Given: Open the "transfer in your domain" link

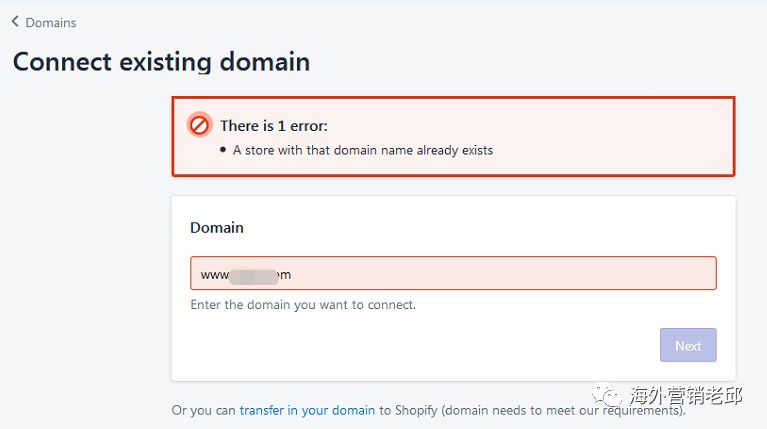Looking at the screenshot, I should 307,410.
